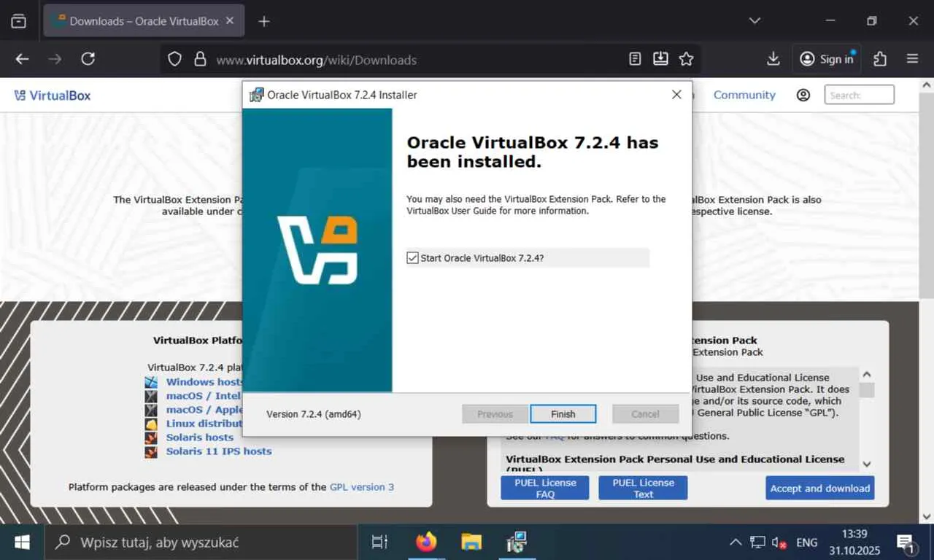Image resolution: width=934 pixels, height=560 pixels.
Task: Expand the list all tabs dropdown
Action: [755, 21]
